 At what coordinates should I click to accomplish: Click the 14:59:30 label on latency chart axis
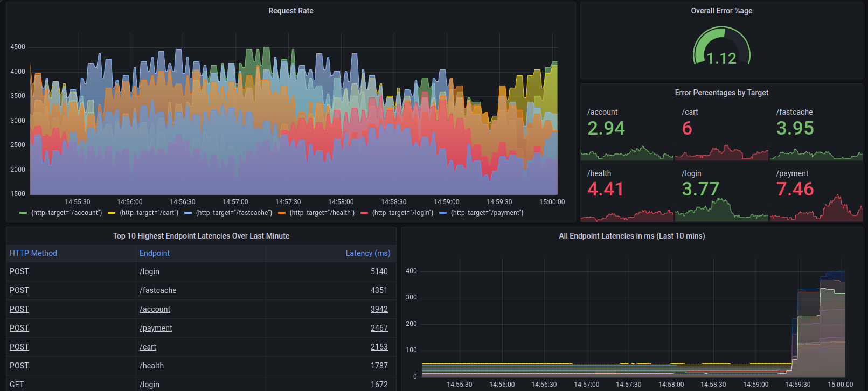click(x=798, y=385)
